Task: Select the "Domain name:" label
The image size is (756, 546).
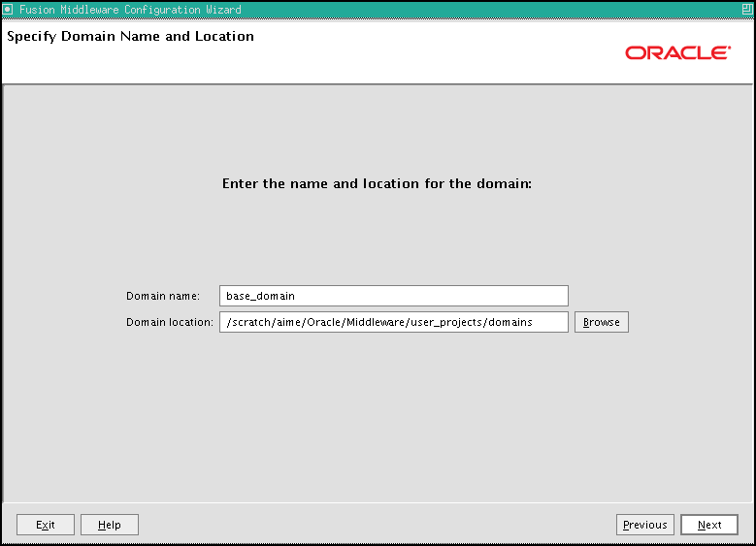Action: 163,296
